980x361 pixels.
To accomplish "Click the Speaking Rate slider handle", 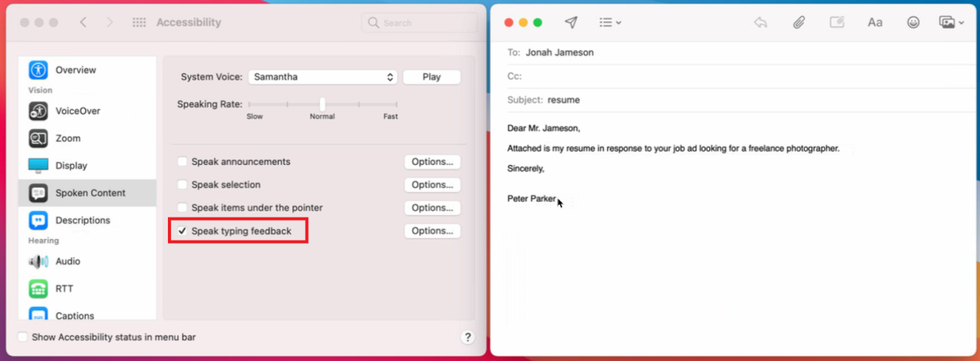I will (322, 104).
